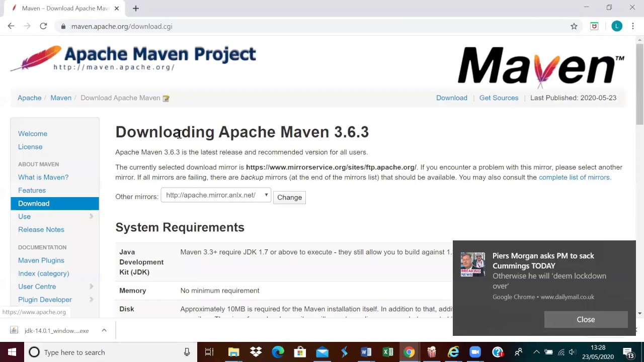Screen dimensions: 644x362
Task: Open the Windows notification center
Action: click(628, 352)
